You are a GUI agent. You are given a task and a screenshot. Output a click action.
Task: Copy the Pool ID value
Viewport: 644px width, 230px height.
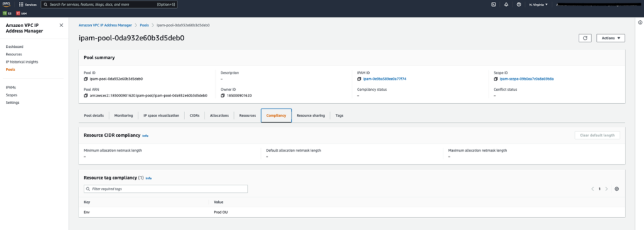(86, 79)
